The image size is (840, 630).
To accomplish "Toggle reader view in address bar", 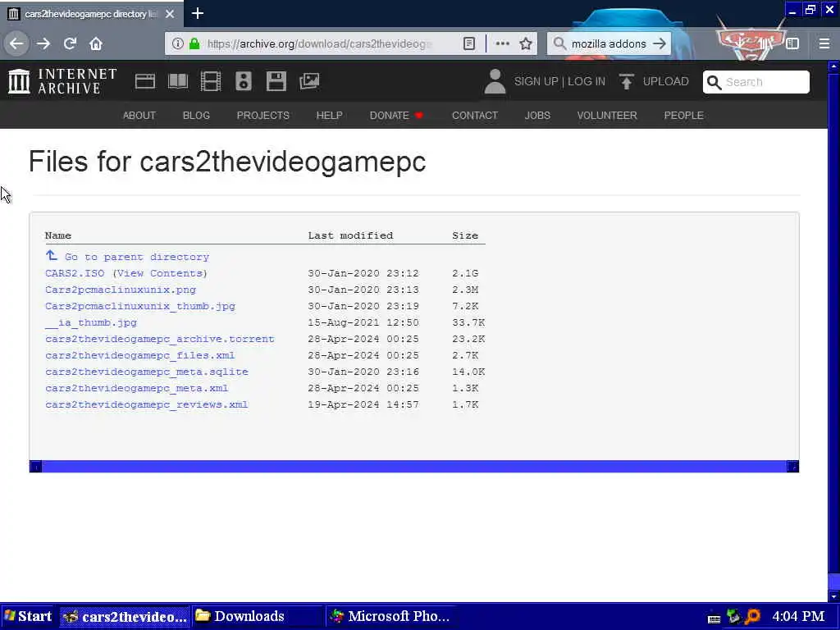I will [x=468, y=43].
